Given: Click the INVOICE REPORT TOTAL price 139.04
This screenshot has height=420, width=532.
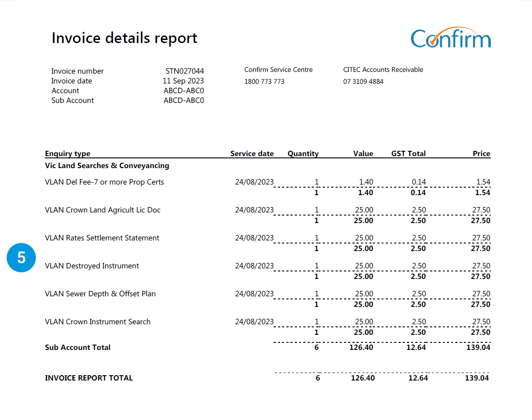Looking at the screenshot, I should [477, 378].
